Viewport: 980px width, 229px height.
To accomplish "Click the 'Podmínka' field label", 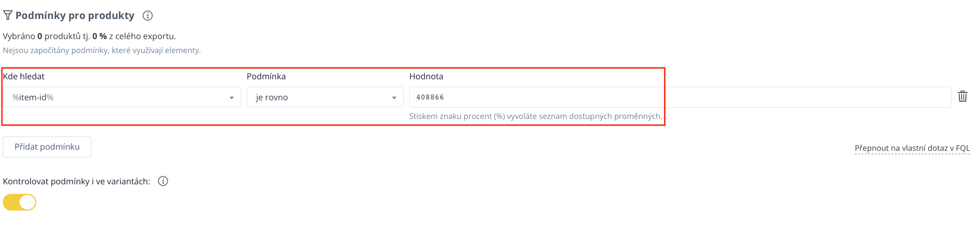I will (x=266, y=77).
